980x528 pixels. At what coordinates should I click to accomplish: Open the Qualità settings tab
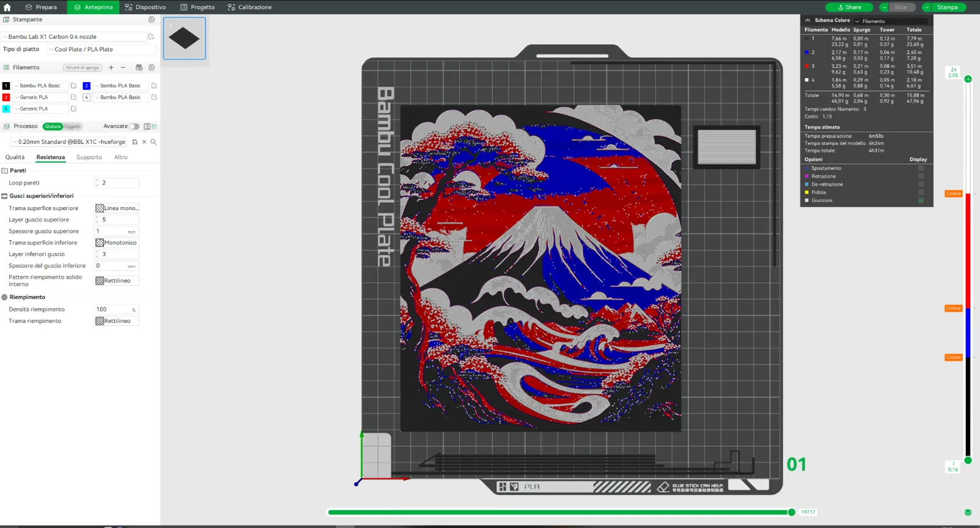(x=15, y=157)
